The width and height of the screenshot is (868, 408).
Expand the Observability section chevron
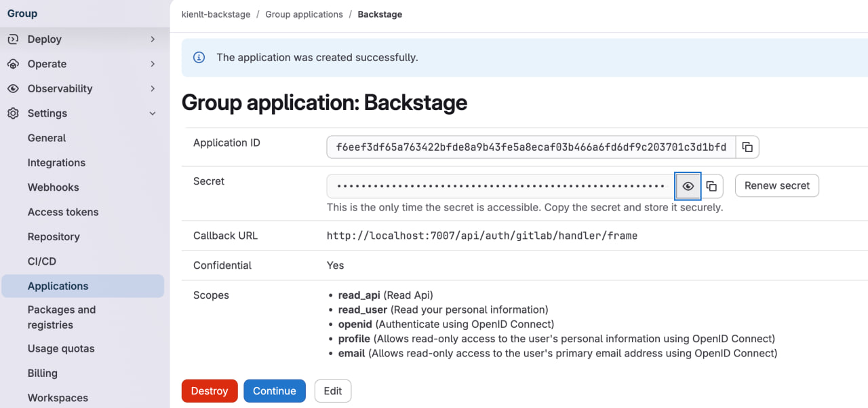(x=153, y=89)
